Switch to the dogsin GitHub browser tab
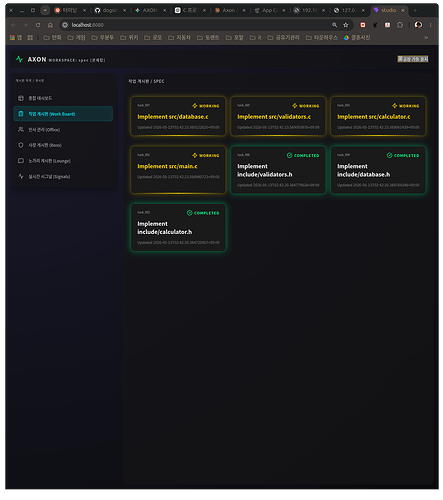The width and height of the screenshot is (443, 500). pyautogui.click(x=110, y=10)
